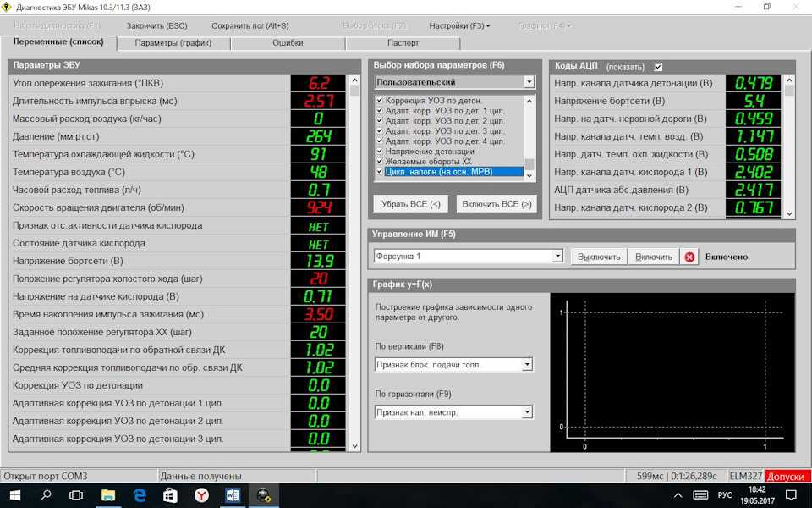Screen dimensions: 812x508
Task: Click 'Часовой расход топлива (л/ч)' row
Action: click(x=177, y=190)
